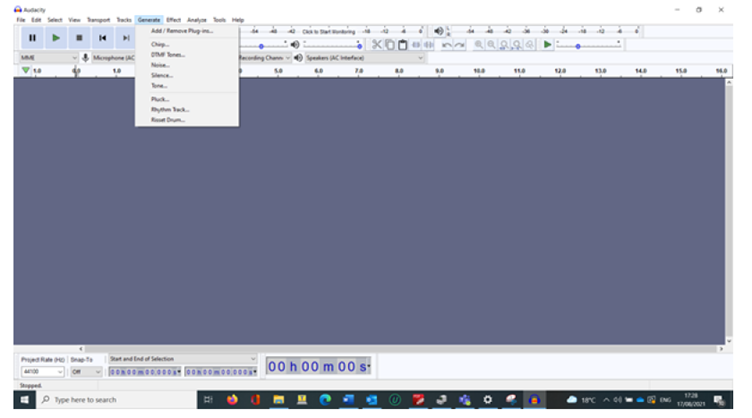Open the selection end time format arrow
This screenshot has height=418, width=752.
pos(255,372)
